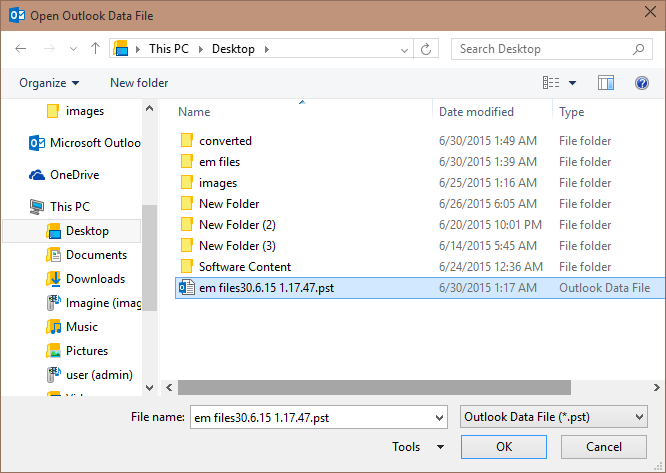Click the File name input field

point(311,417)
